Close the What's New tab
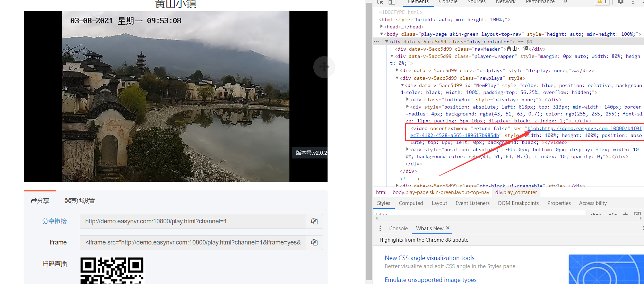The width and height of the screenshot is (644, 284). (x=448, y=228)
